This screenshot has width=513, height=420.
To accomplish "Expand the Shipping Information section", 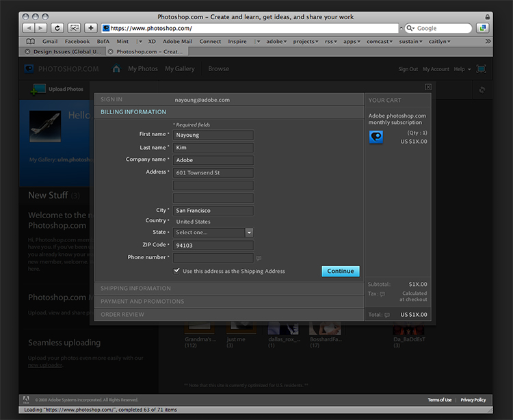I will point(135,289).
